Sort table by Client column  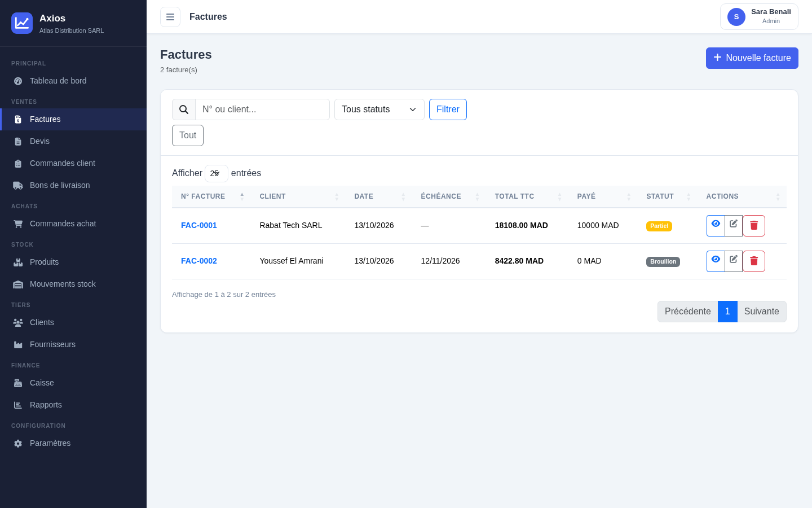point(298,196)
